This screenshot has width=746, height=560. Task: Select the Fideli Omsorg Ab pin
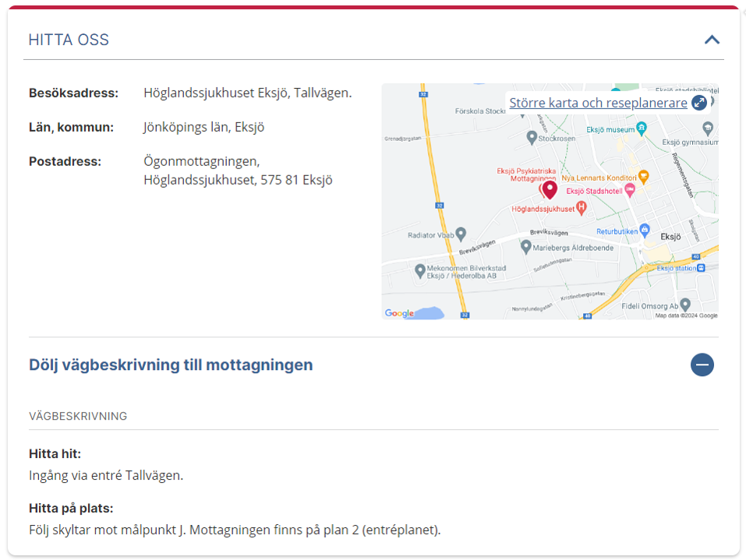685,305
